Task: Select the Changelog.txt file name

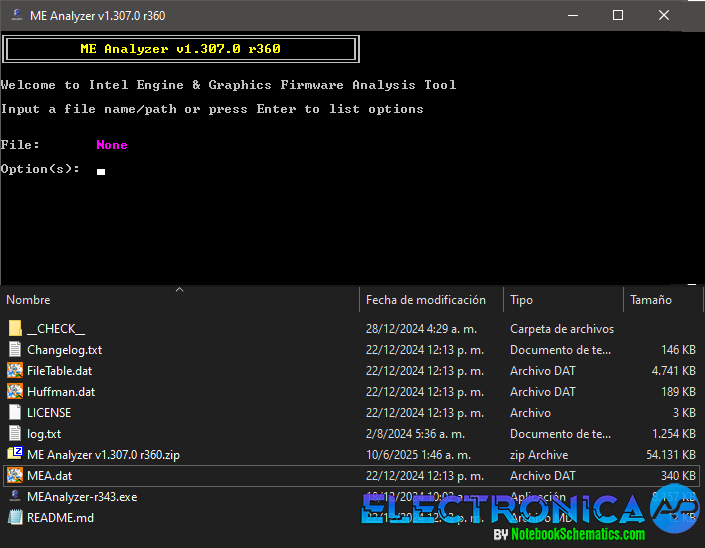Action: (x=64, y=350)
